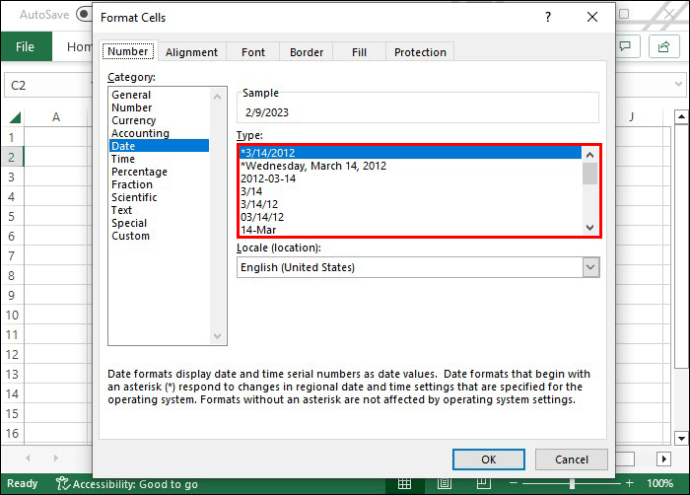690x495 pixels.
Task: Switch to Normal view in status bar
Action: click(405, 484)
